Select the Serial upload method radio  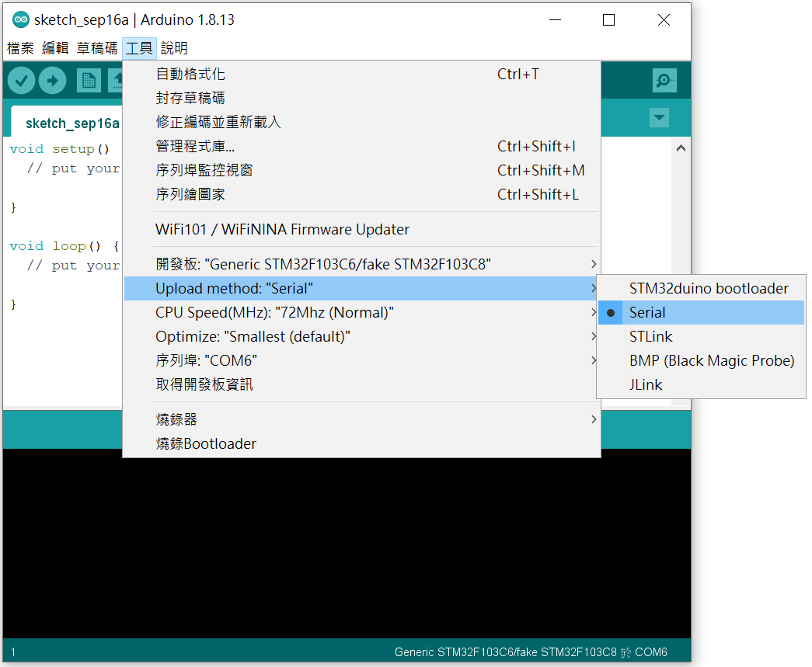(701, 313)
